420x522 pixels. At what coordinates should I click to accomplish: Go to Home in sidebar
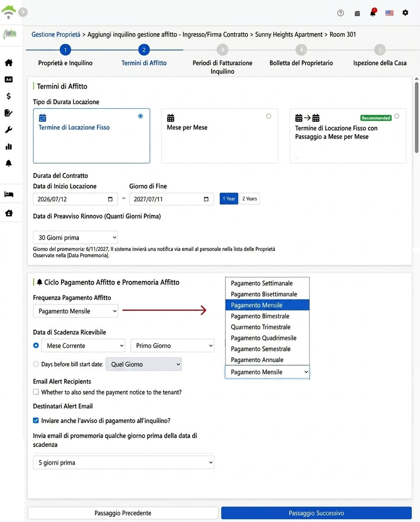click(9, 63)
